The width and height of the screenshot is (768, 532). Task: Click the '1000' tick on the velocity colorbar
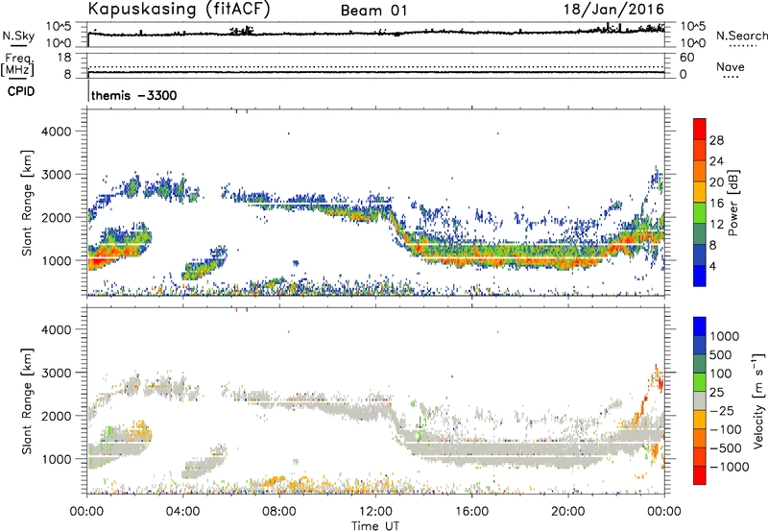tap(725, 336)
